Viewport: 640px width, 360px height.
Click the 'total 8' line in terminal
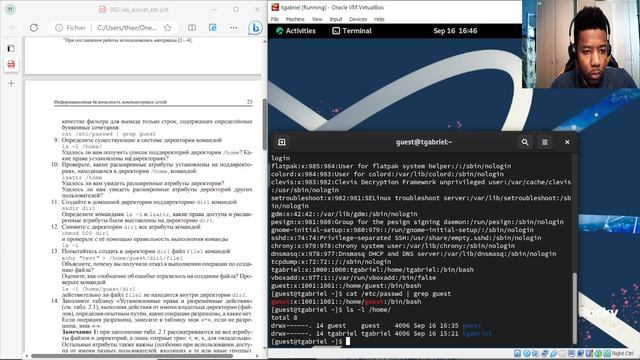tap(284, 318)
